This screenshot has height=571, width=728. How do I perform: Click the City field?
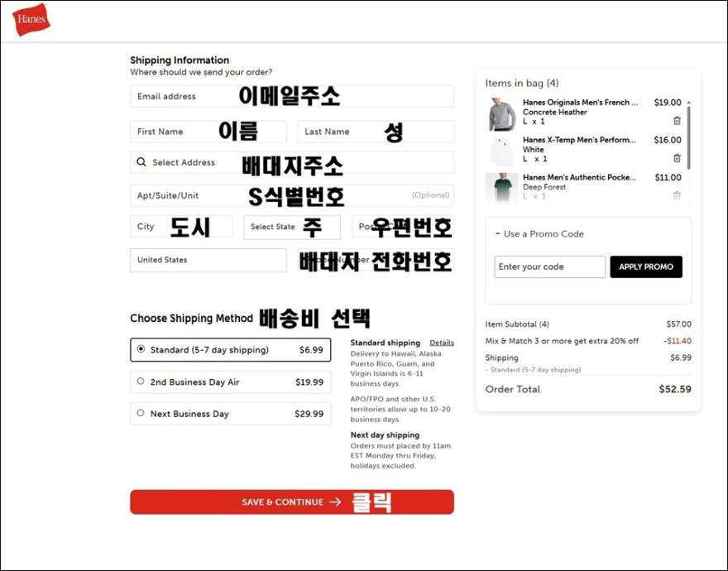tap(181, 226)
